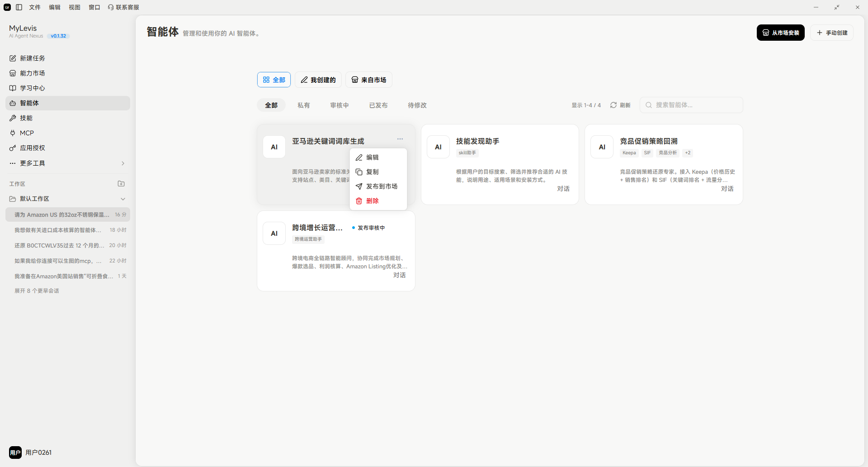Click AI avatar of 亚马逊关键词词库生成

(274, 147)
